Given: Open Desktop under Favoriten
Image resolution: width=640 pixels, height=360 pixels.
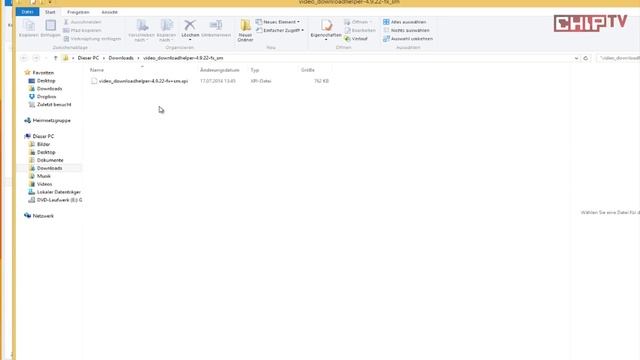Looking at the screenshot, I should coord(46,81).
